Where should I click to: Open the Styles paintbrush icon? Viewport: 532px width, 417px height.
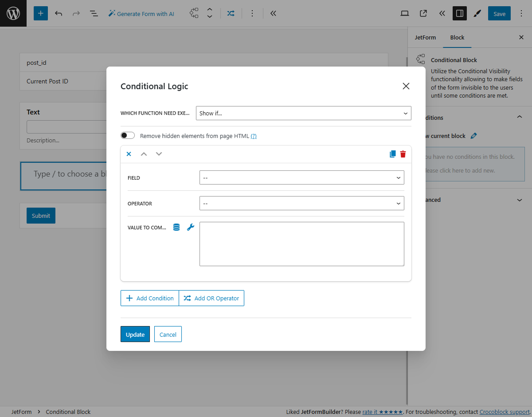[x=477, y=13]
